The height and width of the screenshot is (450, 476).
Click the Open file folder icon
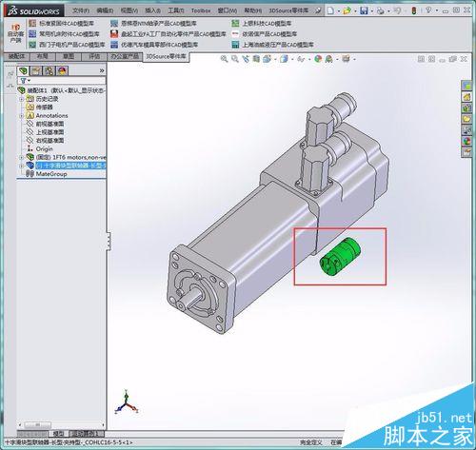pos(347,10)
